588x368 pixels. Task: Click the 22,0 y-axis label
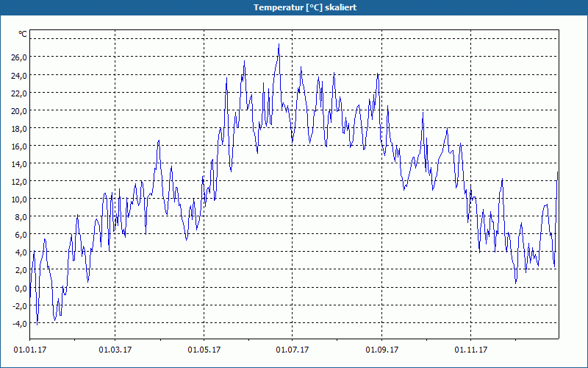pos(19,93)
